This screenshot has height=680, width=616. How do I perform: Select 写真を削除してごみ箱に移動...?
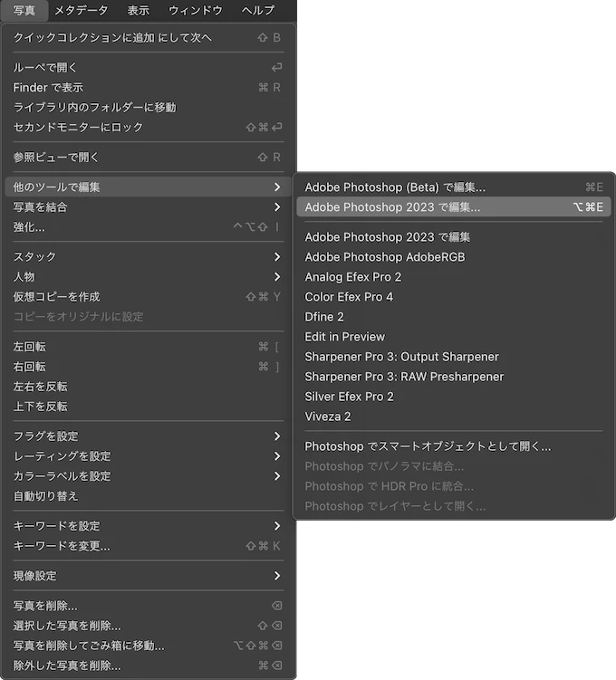[149, 646]
